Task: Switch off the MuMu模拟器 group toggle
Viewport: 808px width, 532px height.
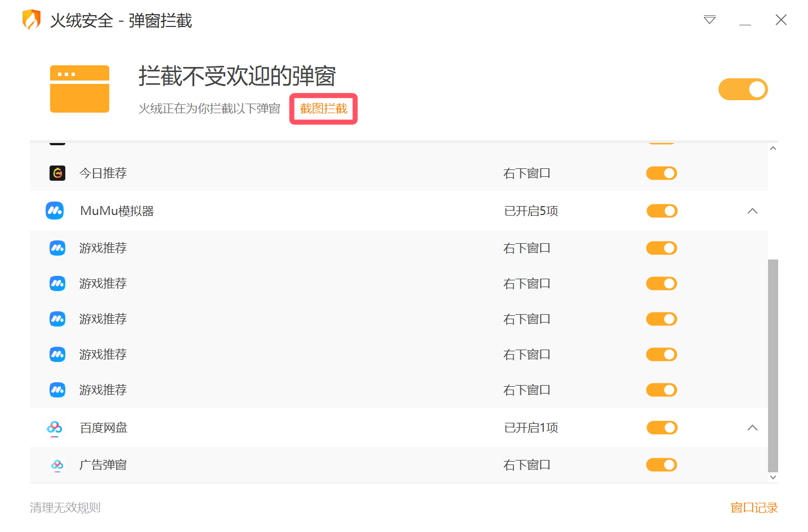Action: pyautogui.click(x=662, y=211)
